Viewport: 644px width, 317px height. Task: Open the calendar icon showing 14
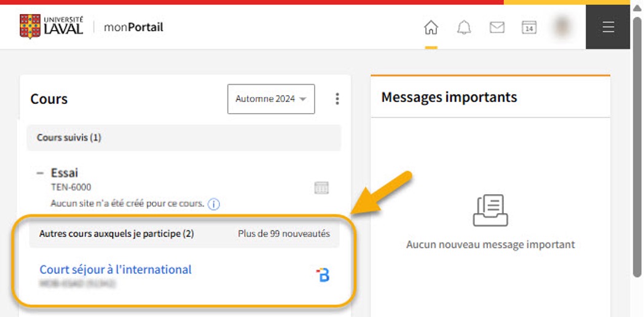coord(529,28)
